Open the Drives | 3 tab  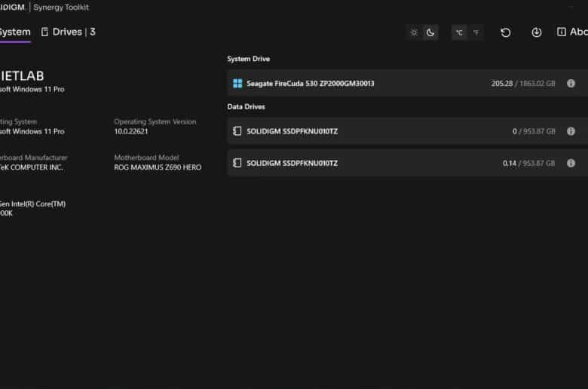pos(68,32)
